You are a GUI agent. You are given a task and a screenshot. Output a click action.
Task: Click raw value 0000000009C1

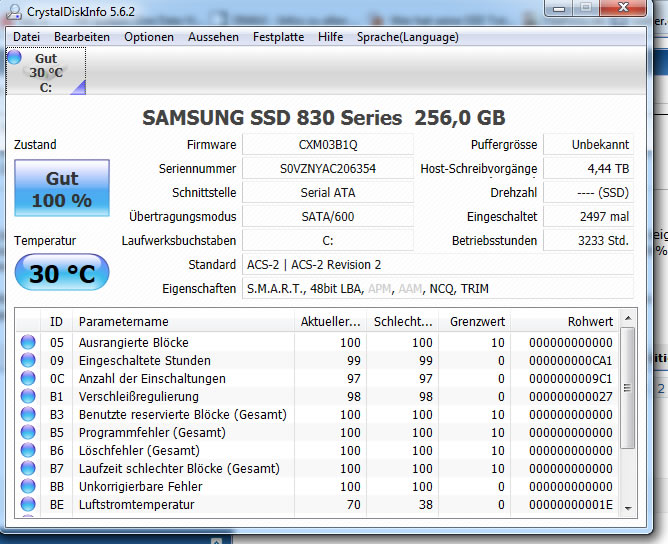coord(571,378)
